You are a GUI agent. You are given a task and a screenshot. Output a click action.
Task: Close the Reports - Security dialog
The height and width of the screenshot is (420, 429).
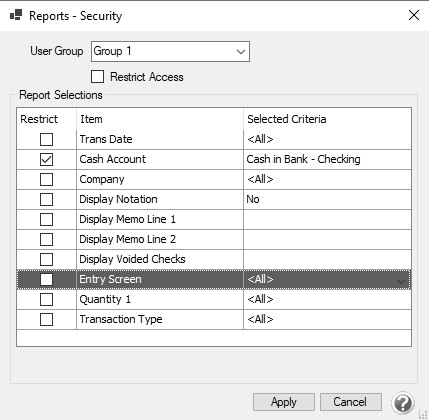414,15
